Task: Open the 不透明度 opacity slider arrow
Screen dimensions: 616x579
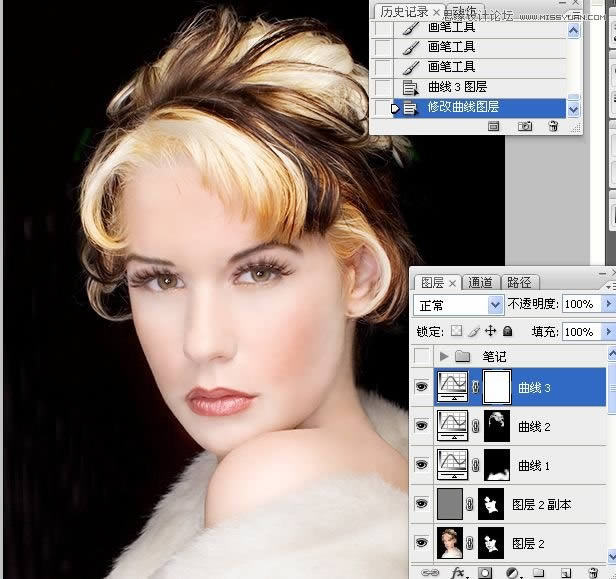Action: point(605,304)
